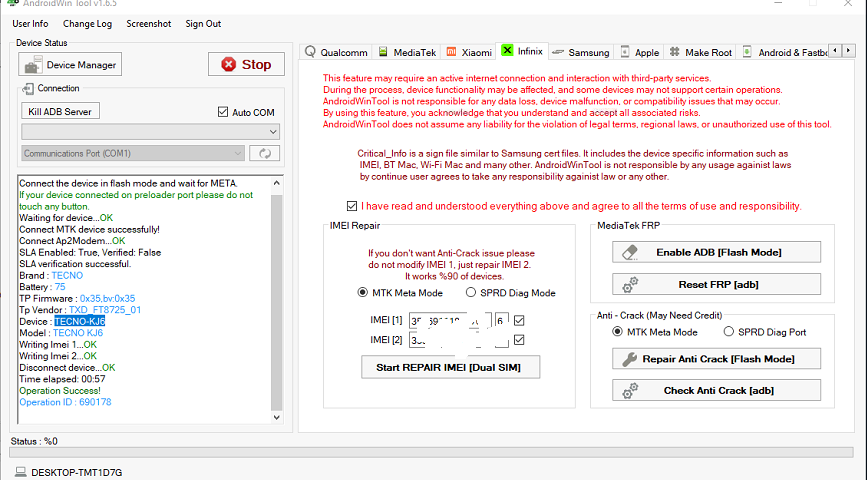Click Kill ADB Server button
The image size is (867, 480).
[60, 111]
